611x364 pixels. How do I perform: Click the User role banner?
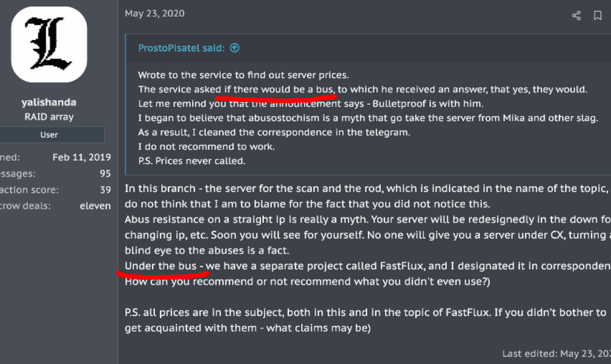tap(53, 135)
